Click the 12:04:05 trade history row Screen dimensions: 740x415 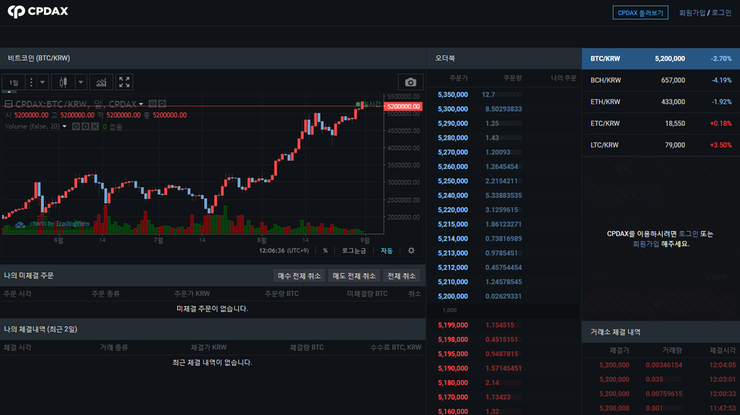661,365
